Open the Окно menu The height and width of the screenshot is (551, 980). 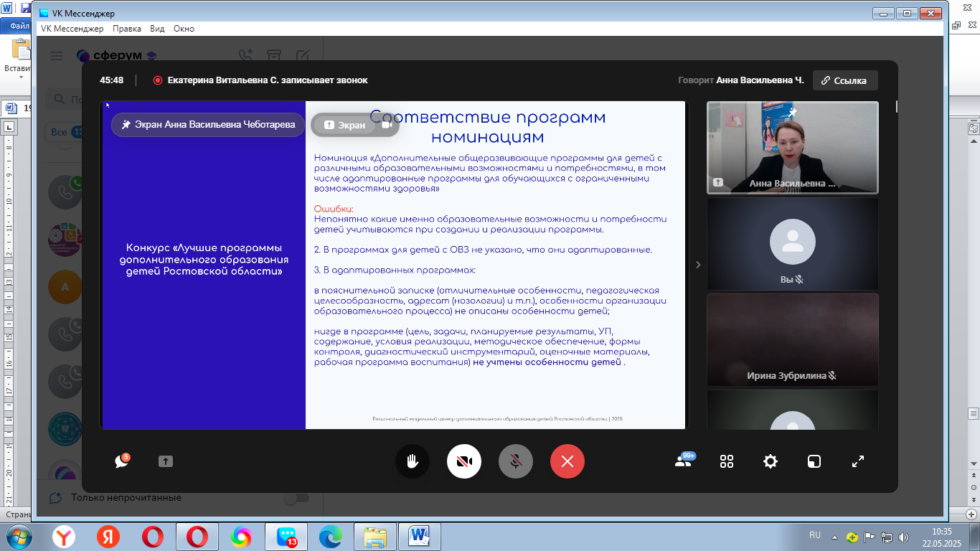[184, 29]
